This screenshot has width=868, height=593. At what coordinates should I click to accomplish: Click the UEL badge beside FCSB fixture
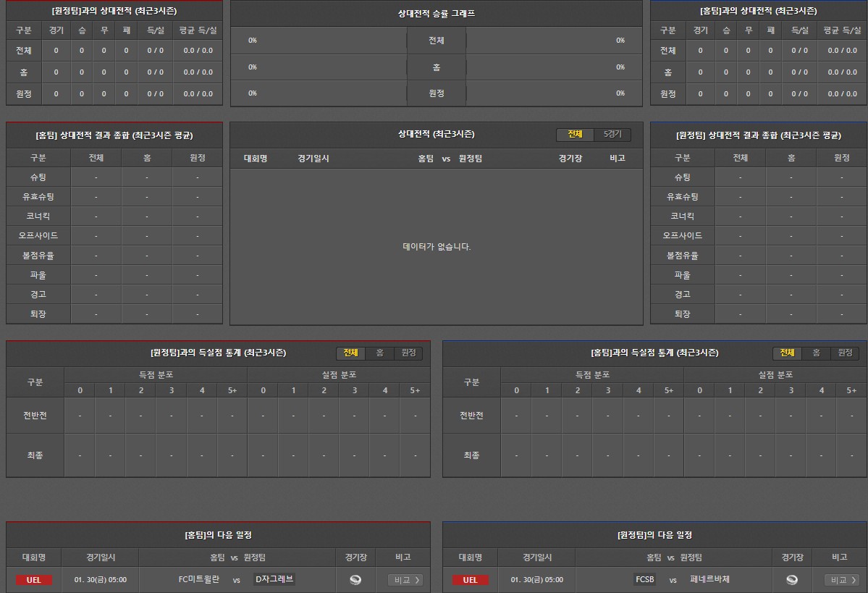pos(471,580)
